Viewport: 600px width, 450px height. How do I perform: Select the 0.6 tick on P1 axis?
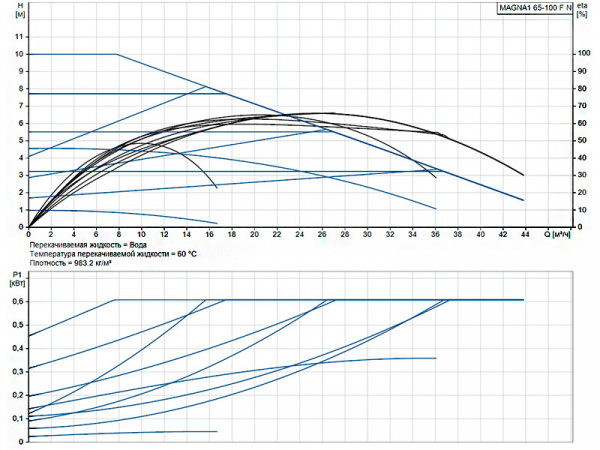tap(17, 300)
